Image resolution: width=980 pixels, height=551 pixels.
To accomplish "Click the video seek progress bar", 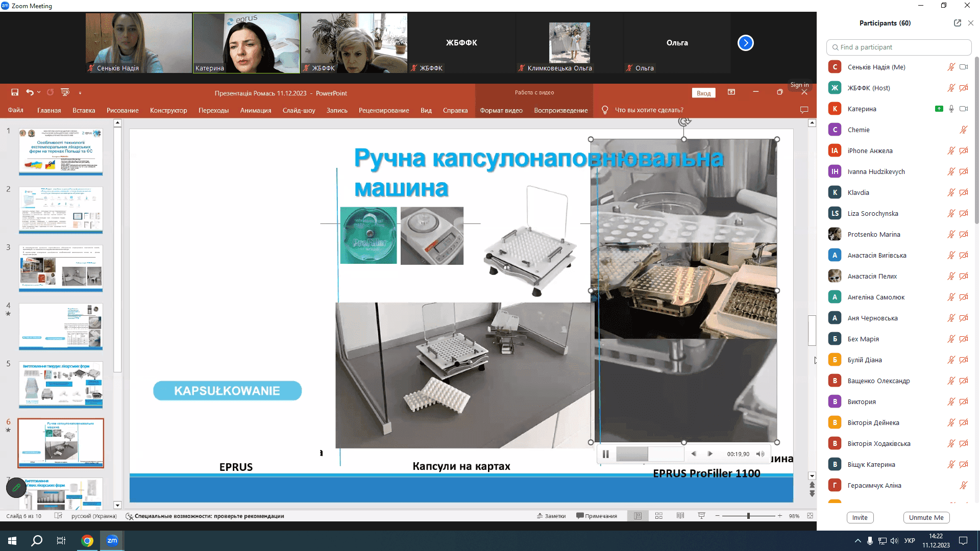I will 650,454.
